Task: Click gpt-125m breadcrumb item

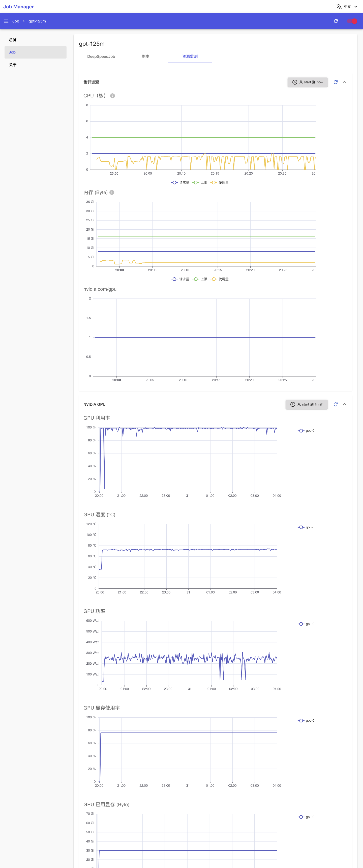Action: click(x=37, y=21)
